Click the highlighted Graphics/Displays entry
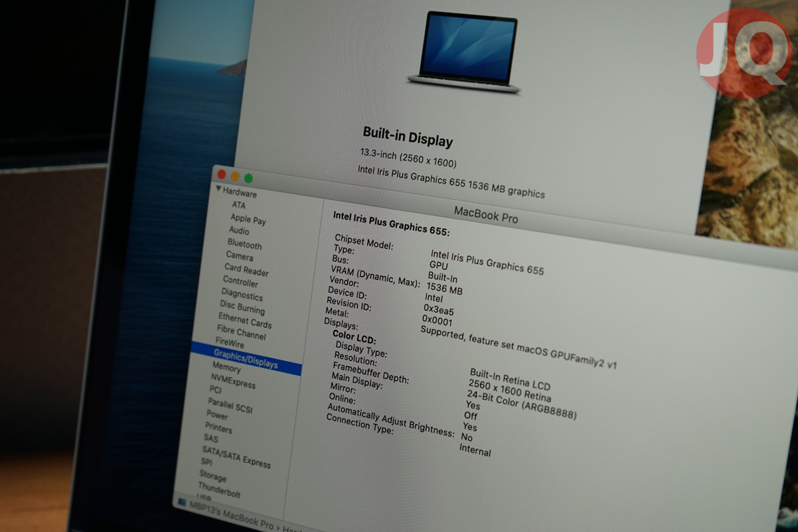The image size is (798, 532). tap(245, 360)
